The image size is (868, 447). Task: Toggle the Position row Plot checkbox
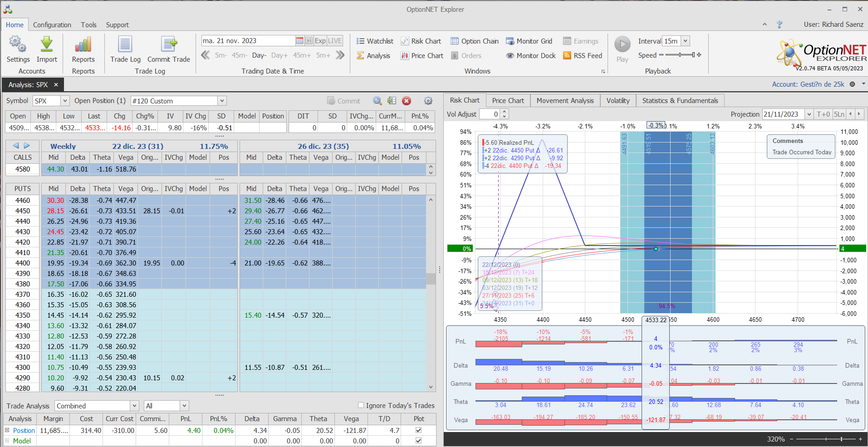click(x=418, y=430)
